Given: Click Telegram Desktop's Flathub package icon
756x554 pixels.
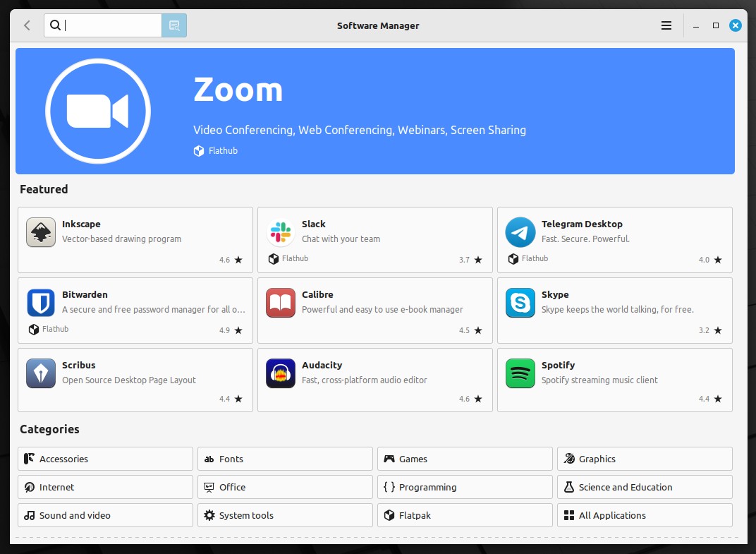Looking at the screenshot, I should tap(513, 259).
